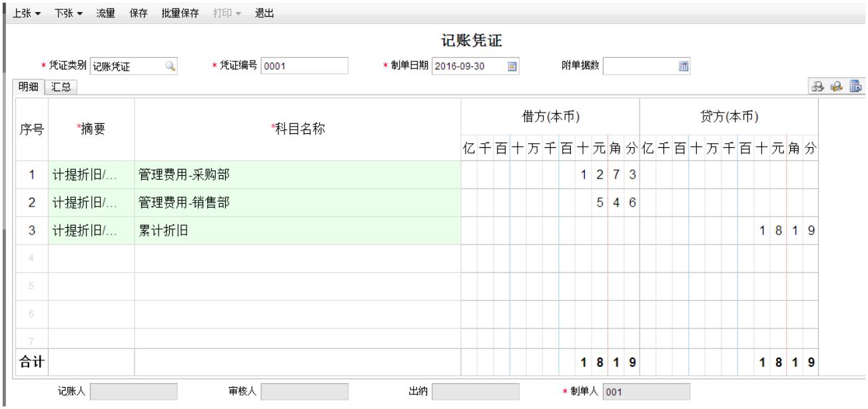This screenshot has width=868, height=409.
Task: Open the calendar picker for 制单日期
Action: pyautogui.click(x=512, y=66)
